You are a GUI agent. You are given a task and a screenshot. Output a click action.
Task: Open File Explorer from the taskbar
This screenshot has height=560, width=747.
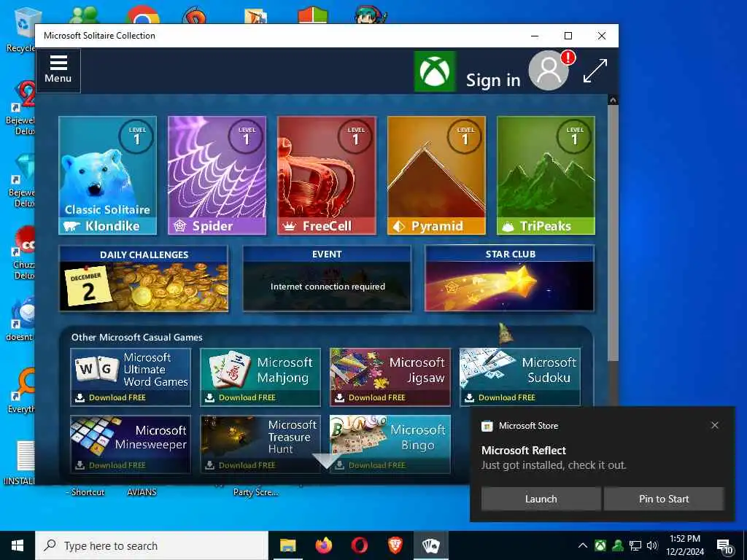287,545
